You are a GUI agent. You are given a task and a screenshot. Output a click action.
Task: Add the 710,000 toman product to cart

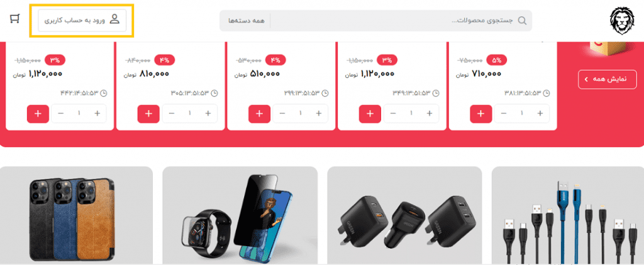pyautogui.click(x=480, y=114)
